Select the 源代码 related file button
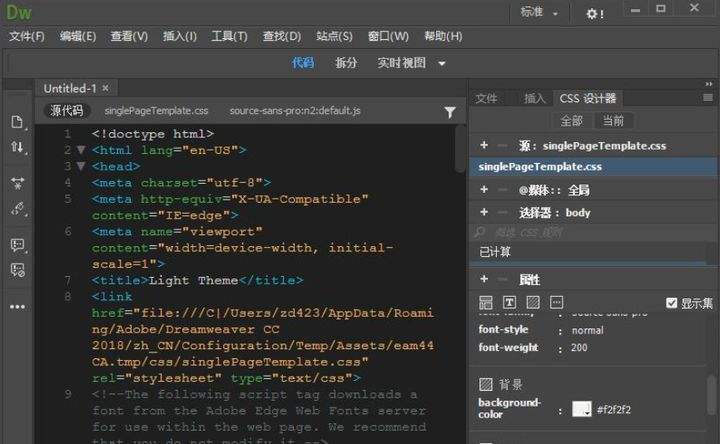 click(x=67, y=111)
